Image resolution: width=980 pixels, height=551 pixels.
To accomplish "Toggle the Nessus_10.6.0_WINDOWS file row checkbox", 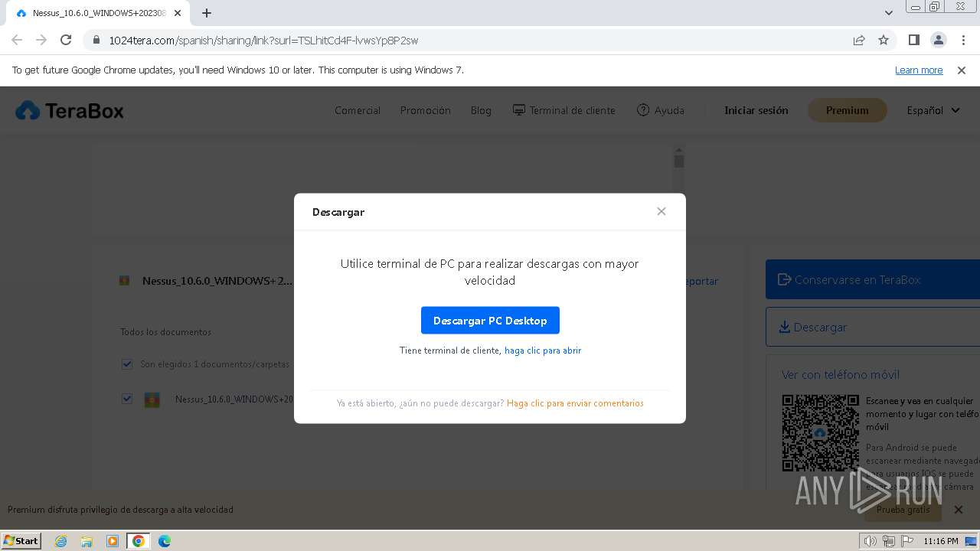I will click(127, 399).
